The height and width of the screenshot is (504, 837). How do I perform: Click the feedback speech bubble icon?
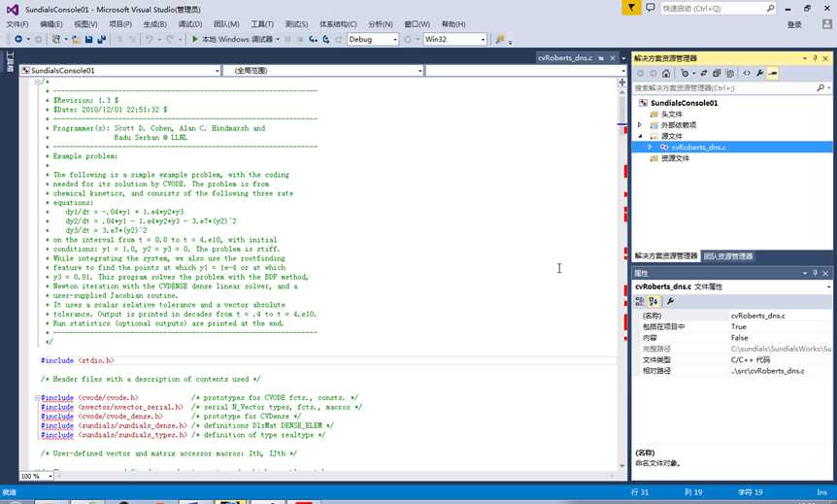(x=651, y=8)
